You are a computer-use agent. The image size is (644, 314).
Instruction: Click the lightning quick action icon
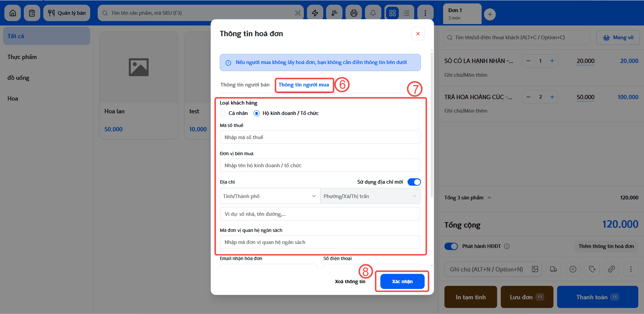(315, 13)
